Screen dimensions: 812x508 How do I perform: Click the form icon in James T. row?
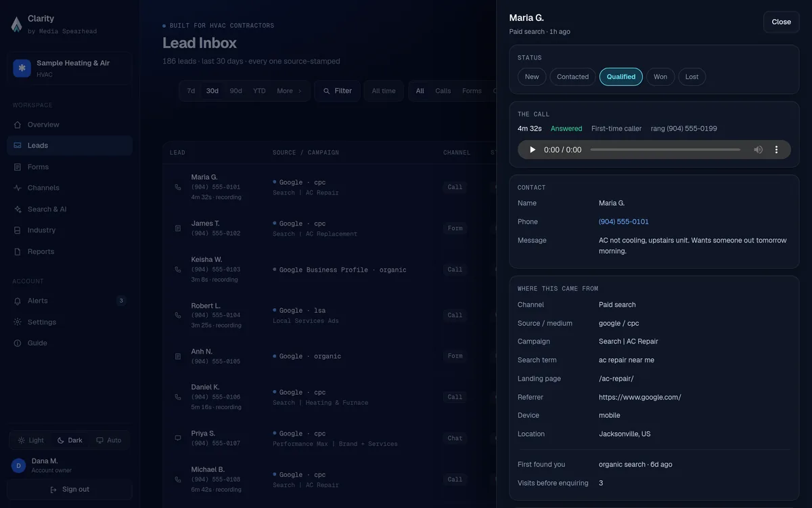[x=178, y=228]
